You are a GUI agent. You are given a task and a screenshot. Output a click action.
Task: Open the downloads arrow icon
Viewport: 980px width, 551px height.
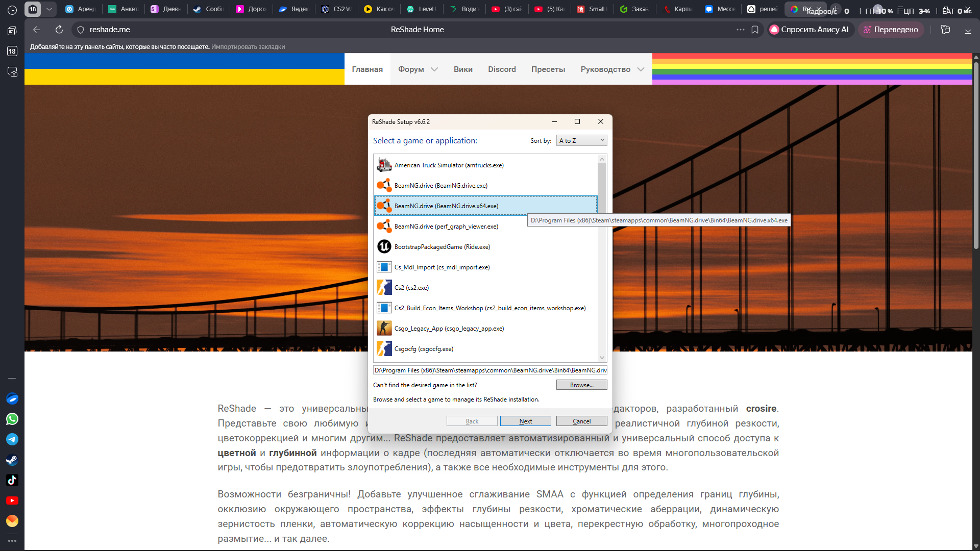[968, 30]
